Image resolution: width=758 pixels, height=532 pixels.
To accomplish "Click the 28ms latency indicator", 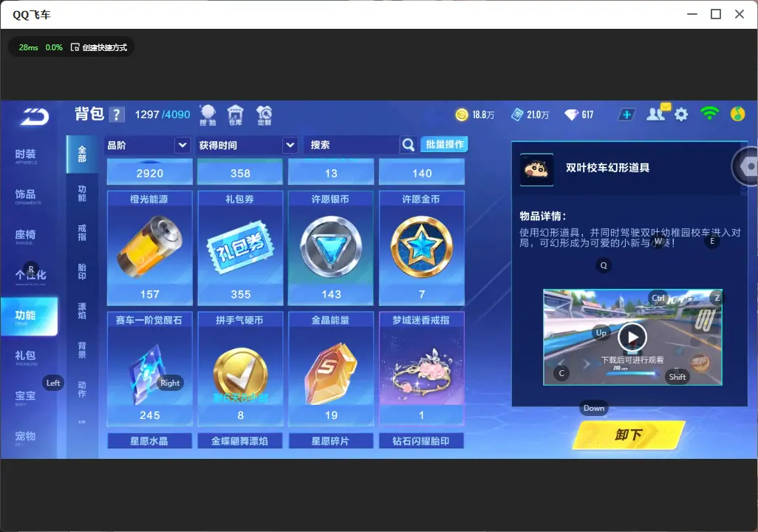I will (x=29, y=47).
